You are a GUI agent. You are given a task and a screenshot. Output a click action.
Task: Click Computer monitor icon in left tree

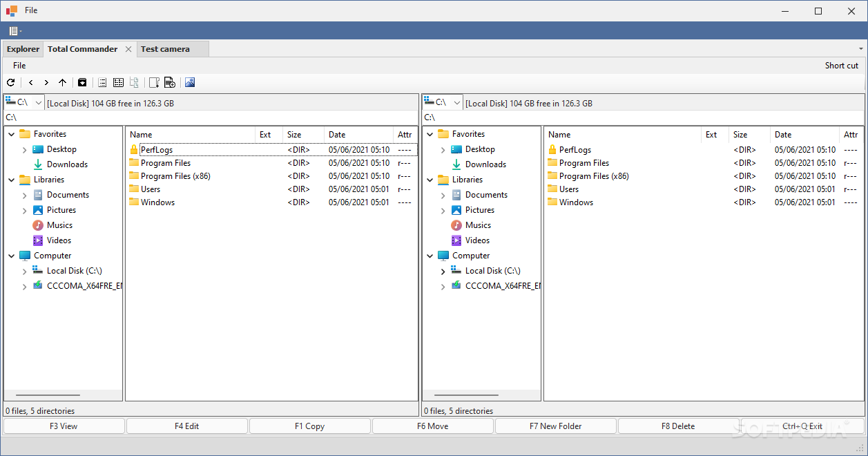[25, 256]
